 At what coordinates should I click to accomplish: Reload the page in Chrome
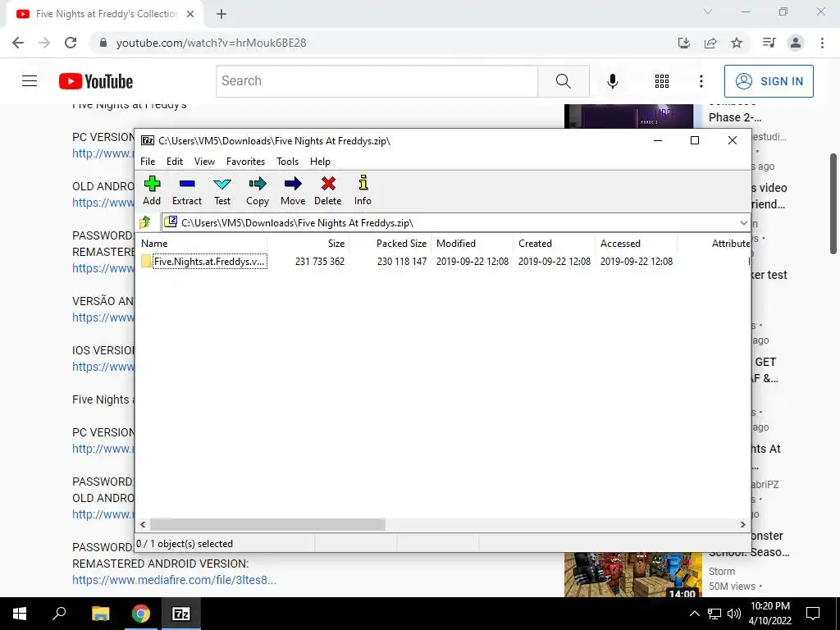coord(71,43)
